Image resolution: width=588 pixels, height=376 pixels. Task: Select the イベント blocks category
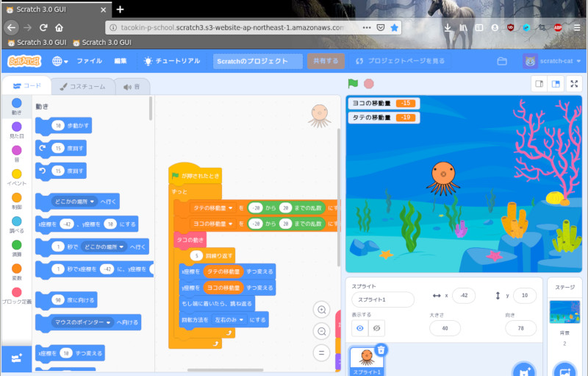coord(16,177)
